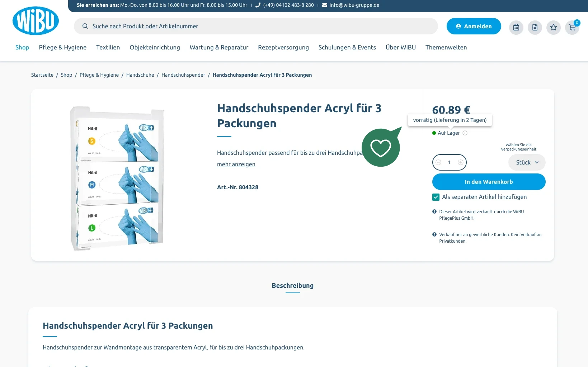Decrease quantity with minus icon
Image resolution: width=588 pixels, height=367 pixels.
pyautogui.click(x=438, y=162)
